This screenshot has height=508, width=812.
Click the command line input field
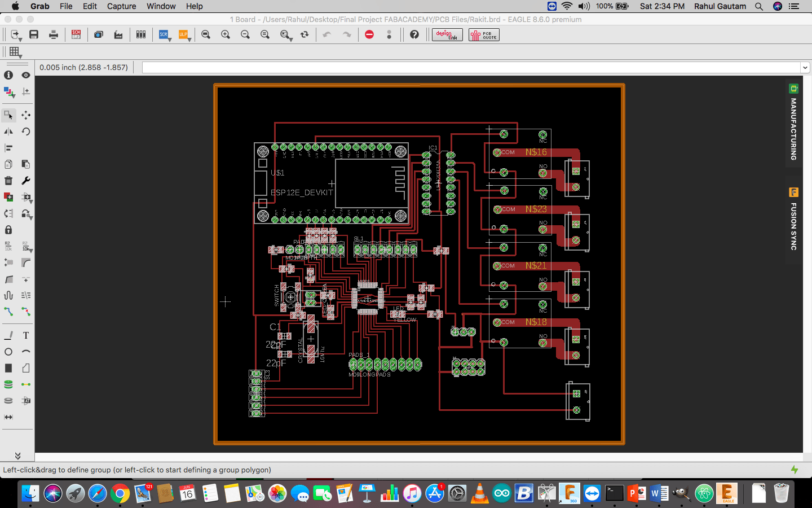point(471,68)
